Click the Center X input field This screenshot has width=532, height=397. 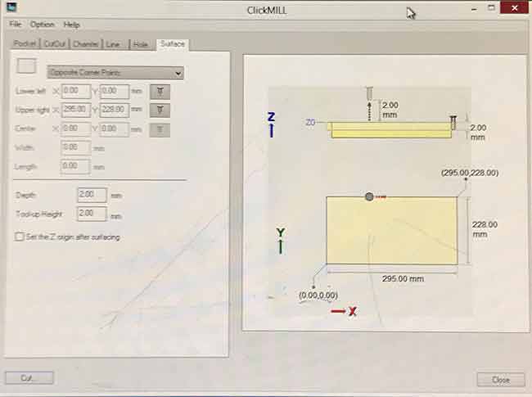76,129
